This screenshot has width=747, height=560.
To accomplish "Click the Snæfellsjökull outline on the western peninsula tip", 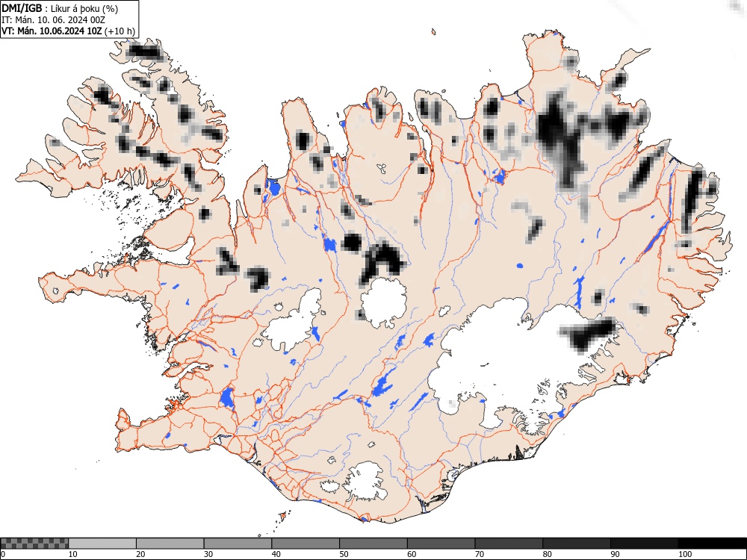I will [56, 290].
